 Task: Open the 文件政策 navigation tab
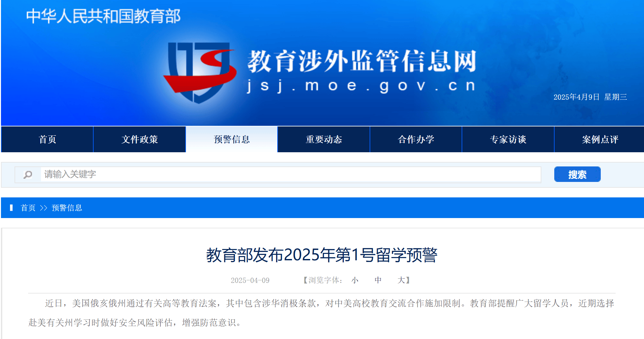[x=139, y=139]
